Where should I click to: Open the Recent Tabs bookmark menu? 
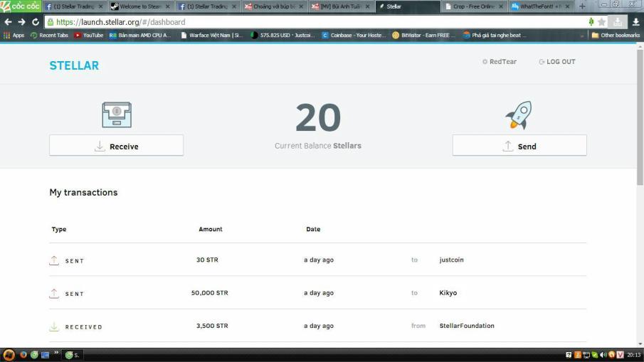[x=49, y=36]
